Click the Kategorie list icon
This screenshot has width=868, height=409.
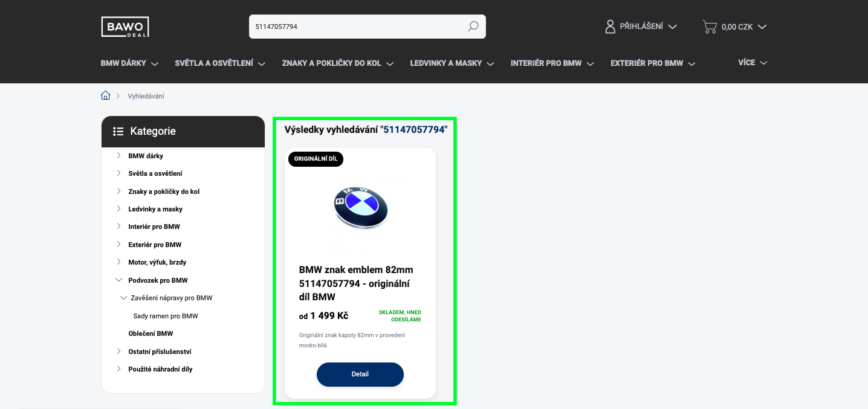(x=118, y=131)
